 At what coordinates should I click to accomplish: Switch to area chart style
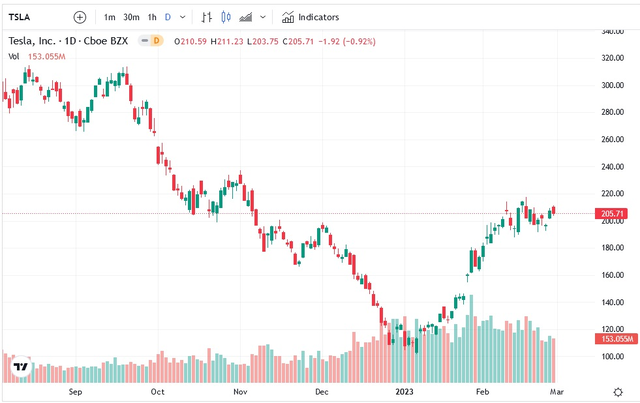pos(245,17)
